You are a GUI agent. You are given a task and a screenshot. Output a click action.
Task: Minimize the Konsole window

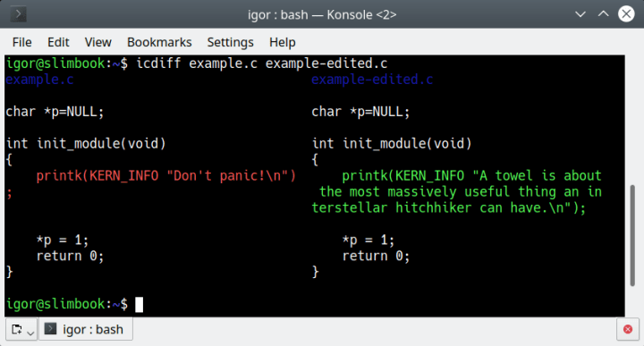(580, 14)
